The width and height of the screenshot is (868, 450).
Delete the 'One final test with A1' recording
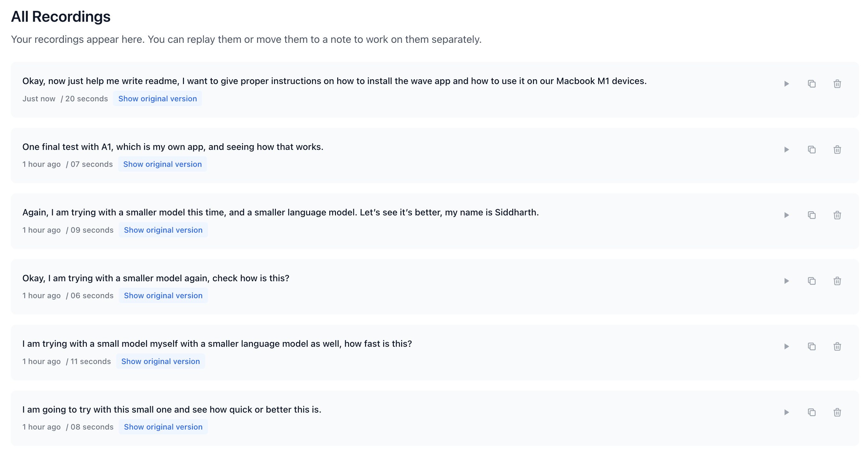[837, 150]
